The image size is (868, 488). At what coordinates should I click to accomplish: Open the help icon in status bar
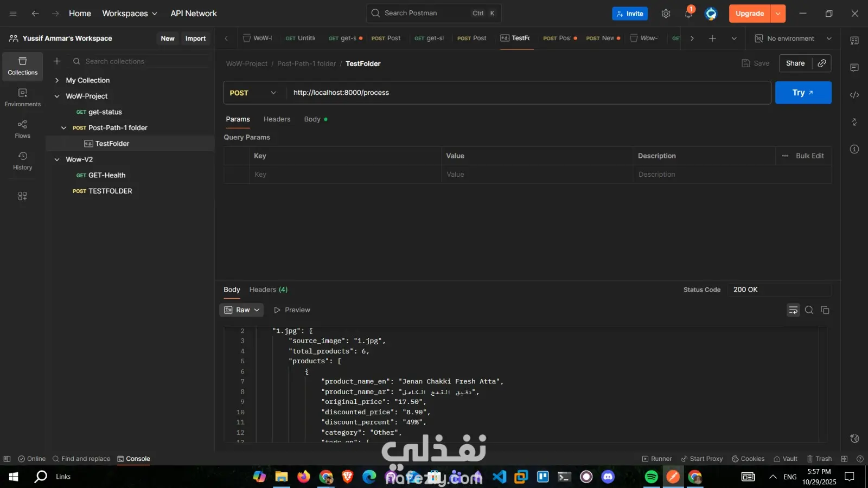click(x=860, y=459)
